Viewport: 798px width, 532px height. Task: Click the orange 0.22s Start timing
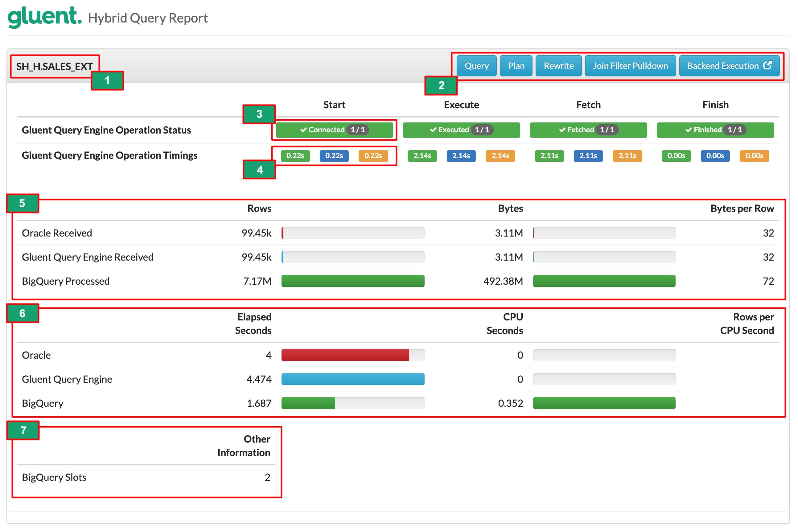coord(373,156)
